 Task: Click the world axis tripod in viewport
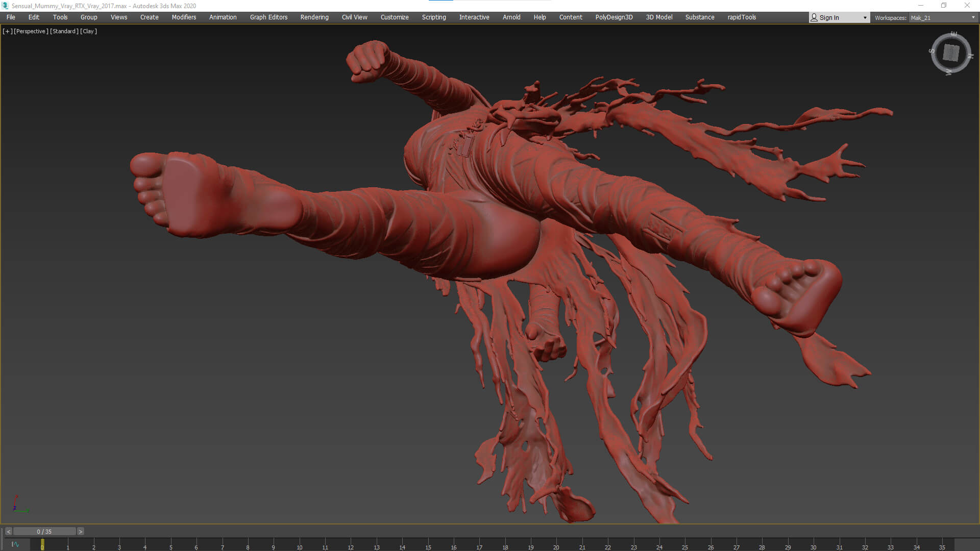(x=19, y=504)
